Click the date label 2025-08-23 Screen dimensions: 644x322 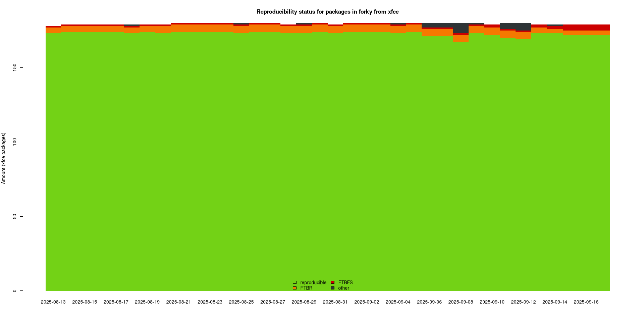210,302
